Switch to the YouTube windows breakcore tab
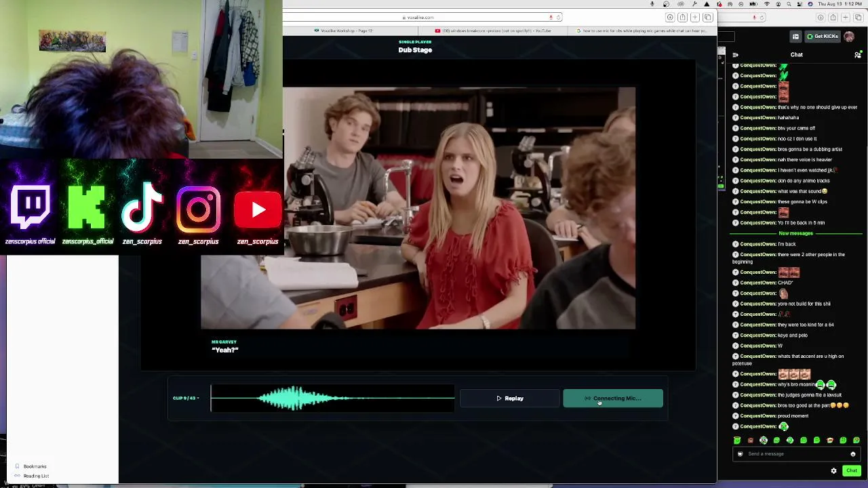The width and height of the screenshot is (868, 488). (x=493, y=30)
